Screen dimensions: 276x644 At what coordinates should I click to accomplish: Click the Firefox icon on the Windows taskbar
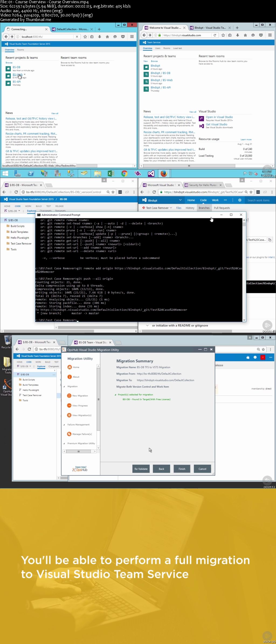164,173
